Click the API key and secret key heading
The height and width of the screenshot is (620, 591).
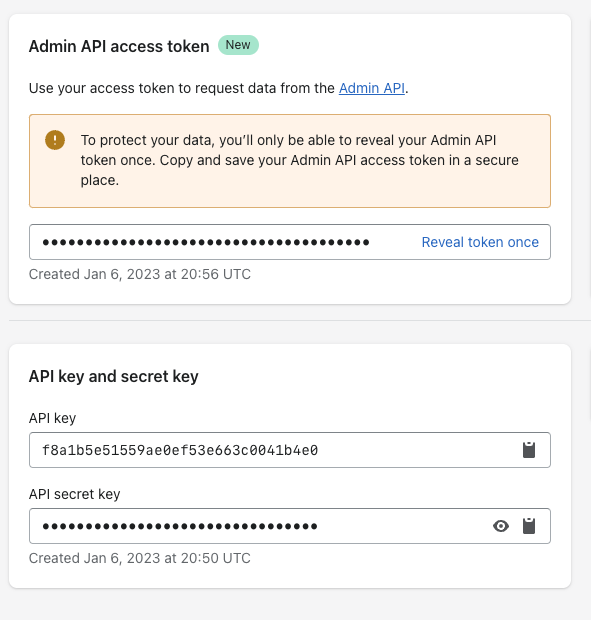[x=113, y=376]
